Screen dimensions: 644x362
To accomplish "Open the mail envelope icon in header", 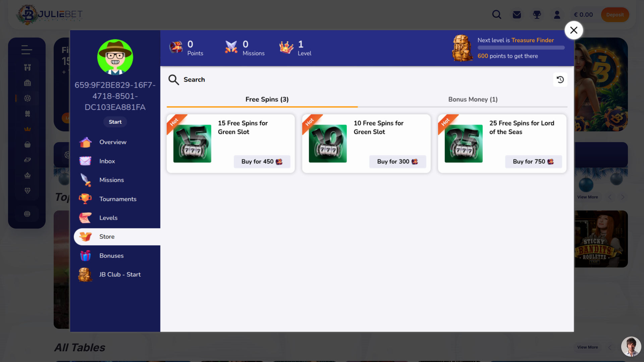I will coord(517,15).
